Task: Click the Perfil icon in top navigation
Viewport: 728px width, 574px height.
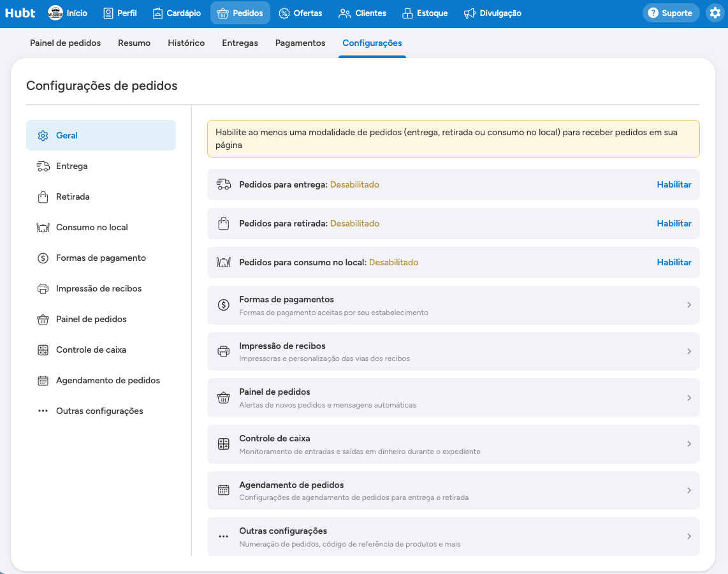Action: coord(108,13)
